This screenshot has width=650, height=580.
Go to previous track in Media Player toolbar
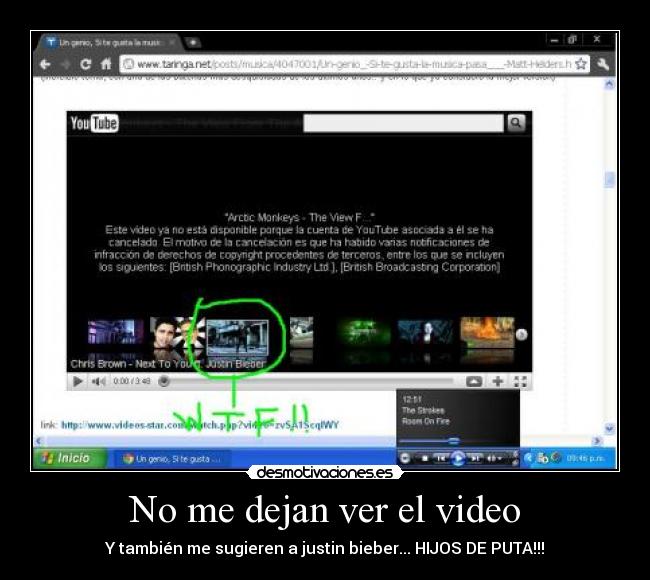point(441,459)
